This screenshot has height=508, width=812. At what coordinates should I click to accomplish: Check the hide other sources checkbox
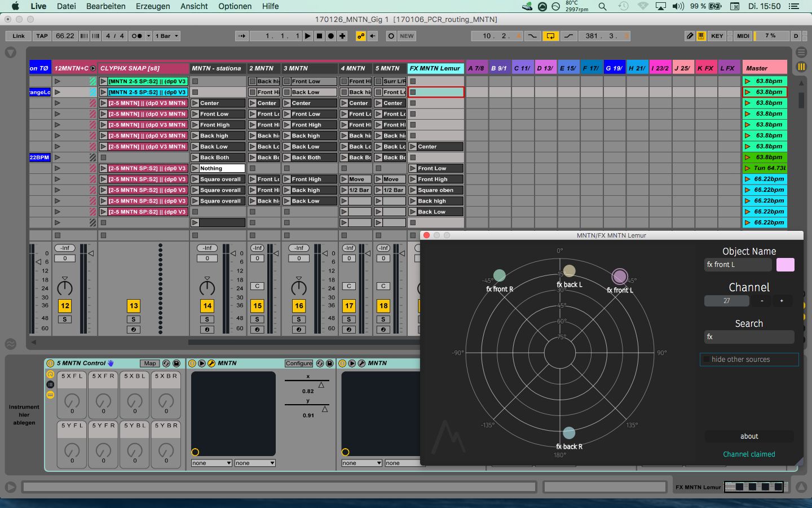[x=707, y=360]
